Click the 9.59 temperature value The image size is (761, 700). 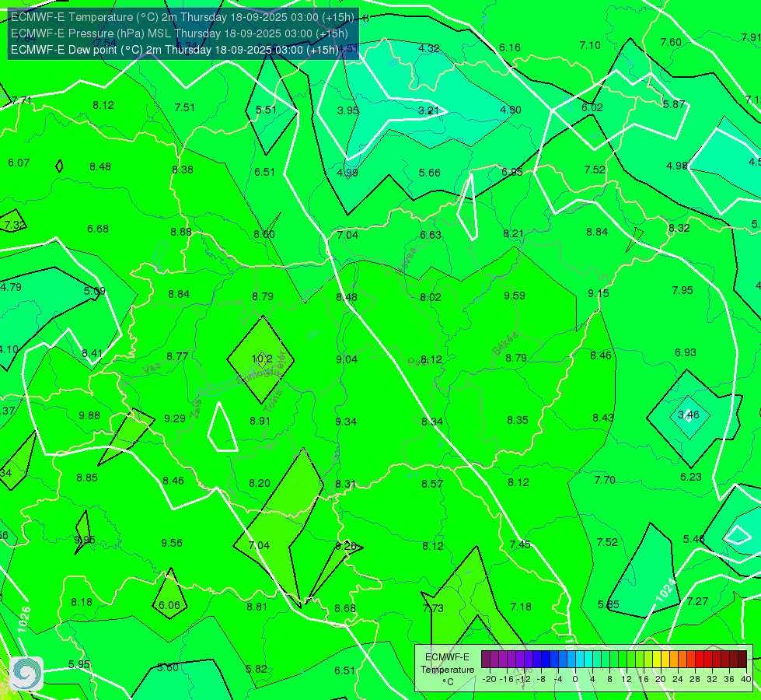point(515,296)
